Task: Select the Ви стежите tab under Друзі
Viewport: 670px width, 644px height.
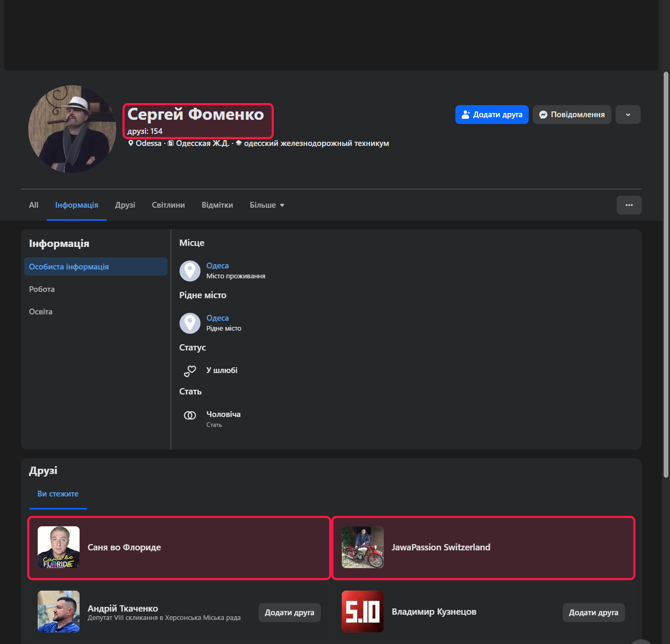Action: (x=58, y=494)
